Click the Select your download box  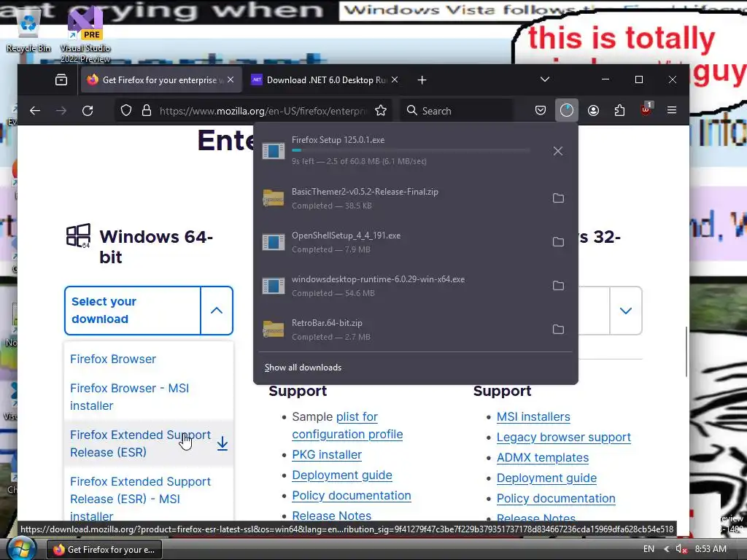tap(133, 311)
